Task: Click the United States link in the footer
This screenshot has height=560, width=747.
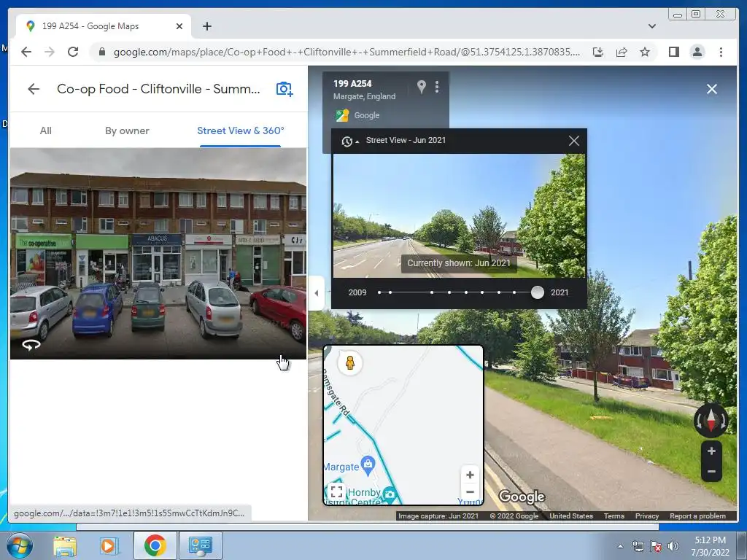Action: tap(570, 516)
